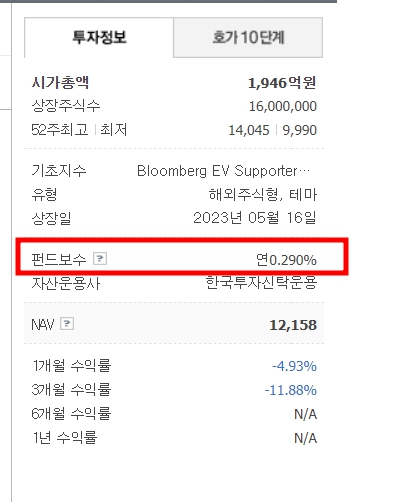410x502 pixels.
Task: Click the 기초지수 row label
Action: click(59, 171)
